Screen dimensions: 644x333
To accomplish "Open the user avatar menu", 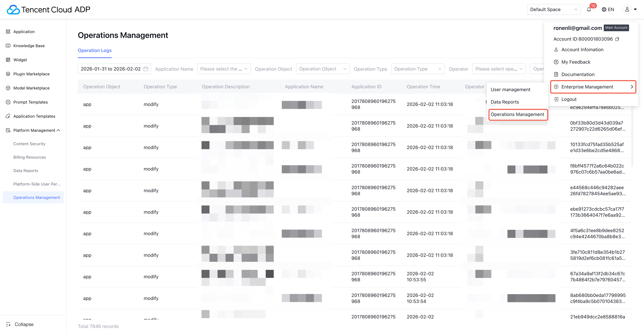I will 627,10.
